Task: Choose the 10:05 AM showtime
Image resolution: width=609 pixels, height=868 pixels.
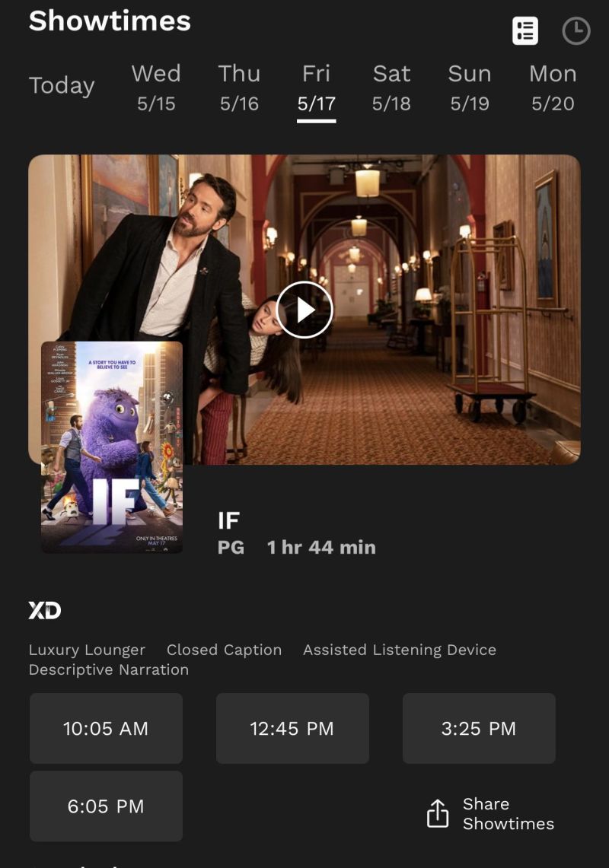Action: click(106, 729)
